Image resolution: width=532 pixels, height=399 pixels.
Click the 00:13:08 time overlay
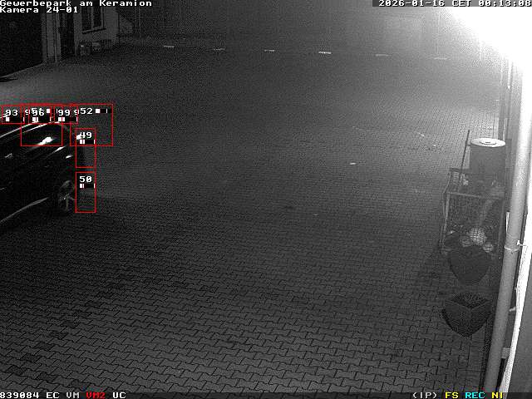pos(502,3)
